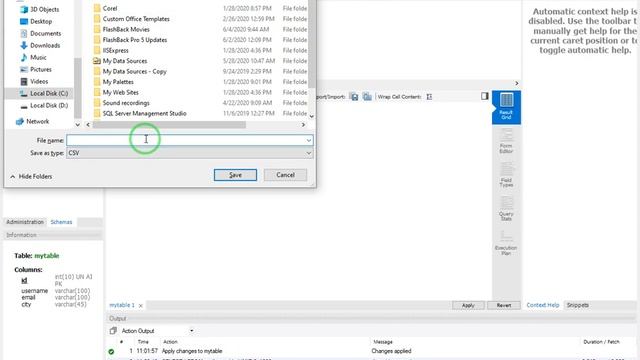Toggle result side panel visibility icon
The image size is (640, 360).
[484, 96]
